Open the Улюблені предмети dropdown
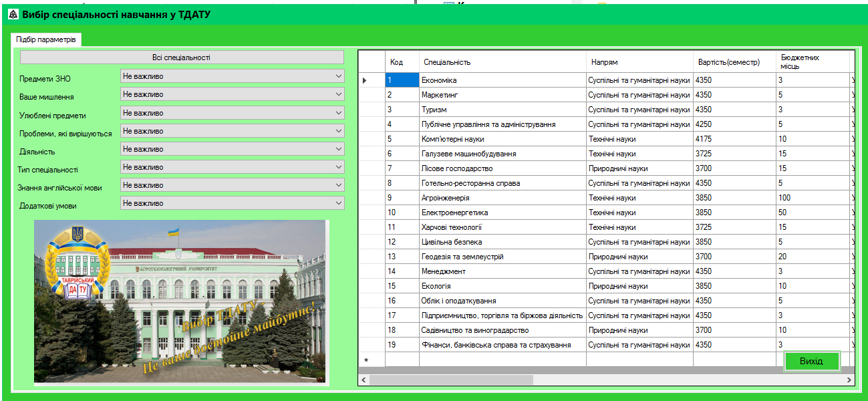The image size is (868, 401). pyautogui.click(x=232, y=113)
